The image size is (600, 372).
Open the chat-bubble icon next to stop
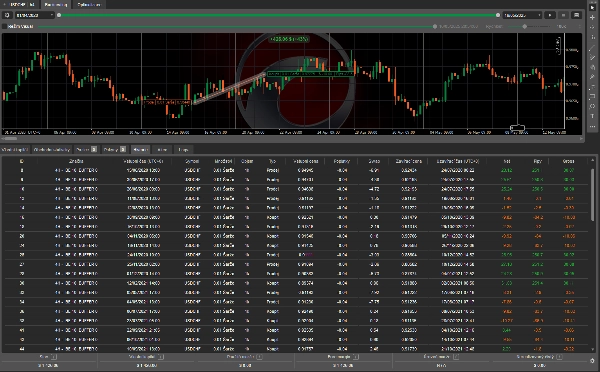(576, 15)
